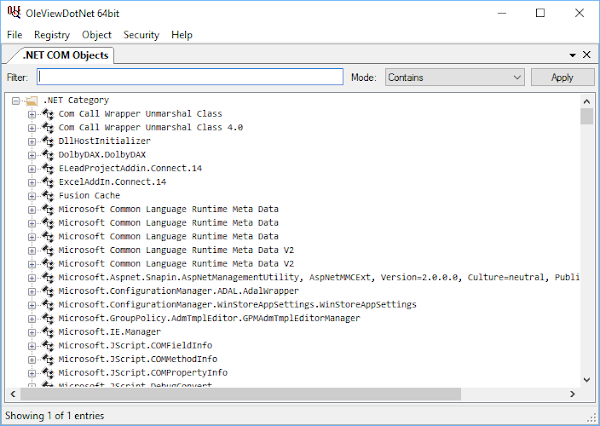This screenshot has height=426, width=600.
Task: Click the icon beside ExcelAddIn.Connect.14
Action: 47,182
